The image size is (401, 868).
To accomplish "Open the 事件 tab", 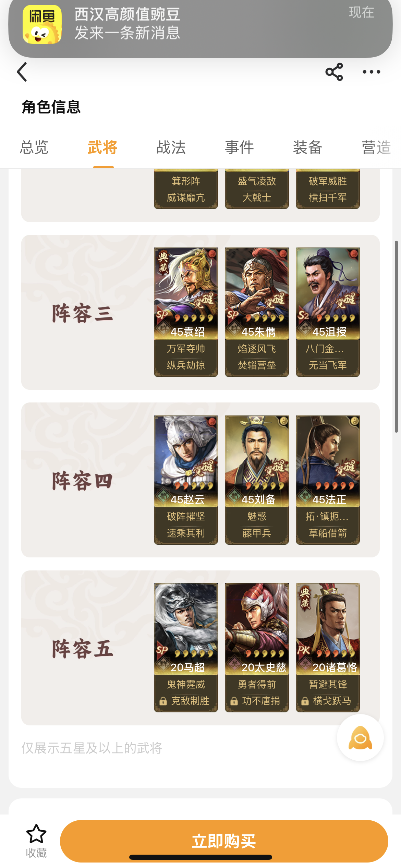I will pyautogui.click(x=239, y=147).
